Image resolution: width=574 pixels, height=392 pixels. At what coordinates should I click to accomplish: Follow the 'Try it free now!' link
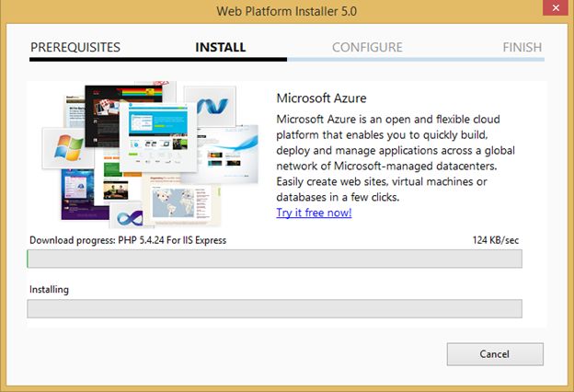click(314, 213)
